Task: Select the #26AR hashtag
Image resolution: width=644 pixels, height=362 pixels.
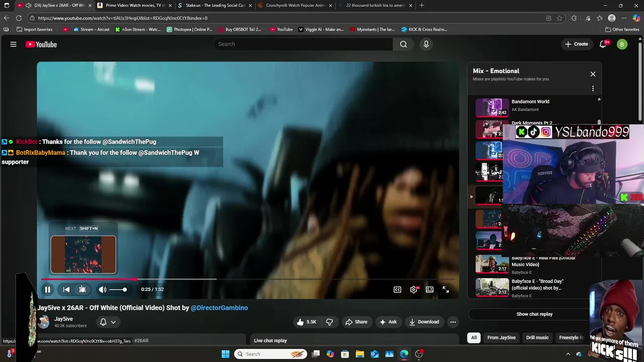Action: pos(141,341)
